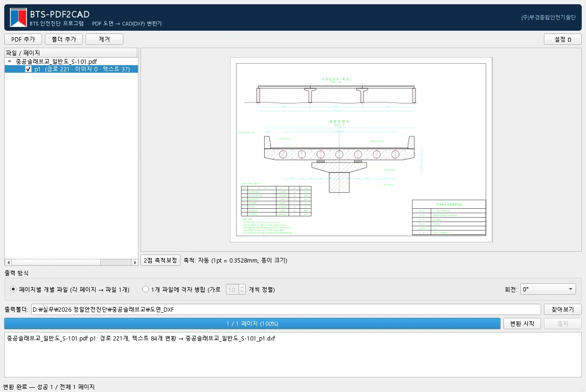The image size is (586, 392).
Task: Open the 2점 축척보정 scale calibration
Action: coord(160,260)
